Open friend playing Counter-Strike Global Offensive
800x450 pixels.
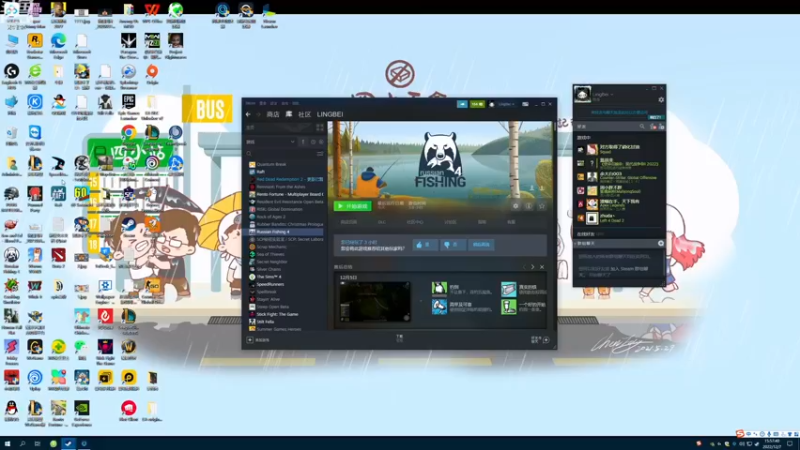pyautogui.click(x=620, y=177)
